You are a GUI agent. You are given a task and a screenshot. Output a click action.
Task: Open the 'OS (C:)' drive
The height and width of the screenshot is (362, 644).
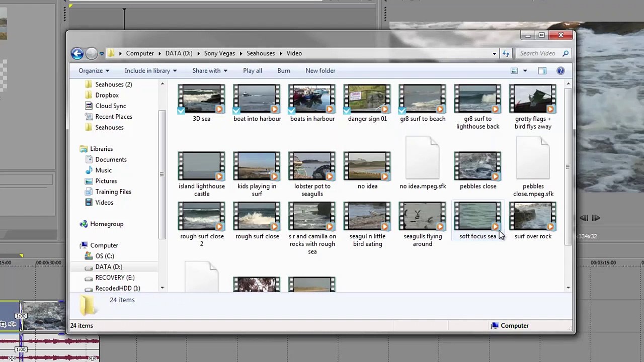(x=104, y=256)
